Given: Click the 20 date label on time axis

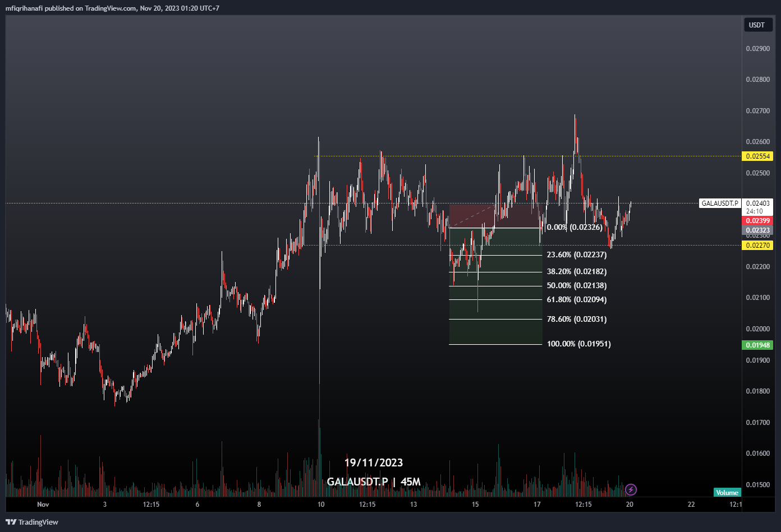Looking at the screenshot, I should [x=630, y=505].
